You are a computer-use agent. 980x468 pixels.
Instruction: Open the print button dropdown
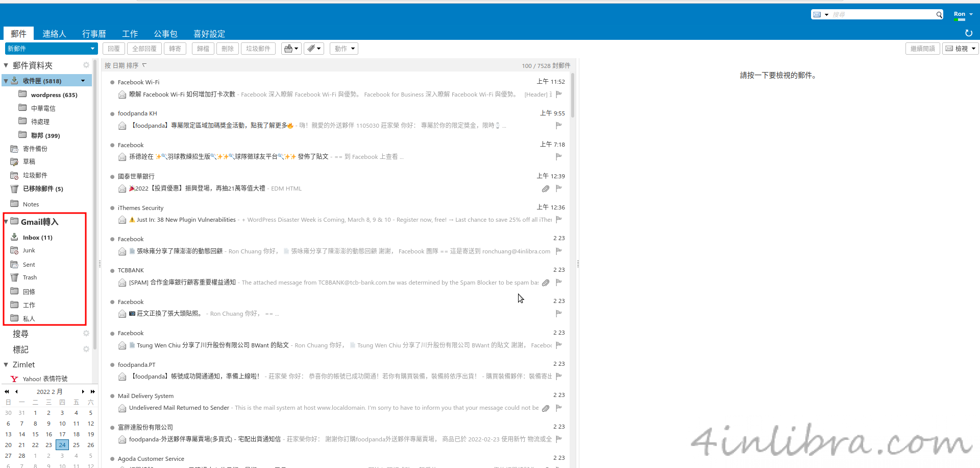(x=291, y=49)
